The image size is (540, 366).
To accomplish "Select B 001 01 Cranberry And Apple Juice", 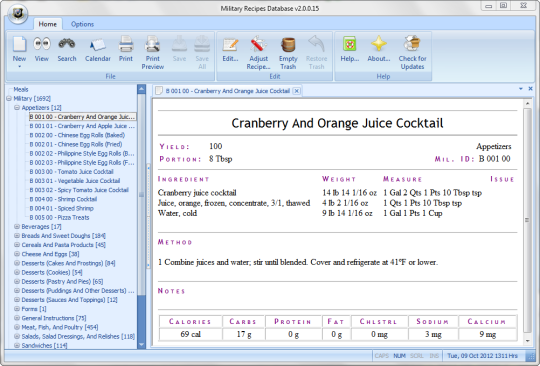I will (82, 126).
